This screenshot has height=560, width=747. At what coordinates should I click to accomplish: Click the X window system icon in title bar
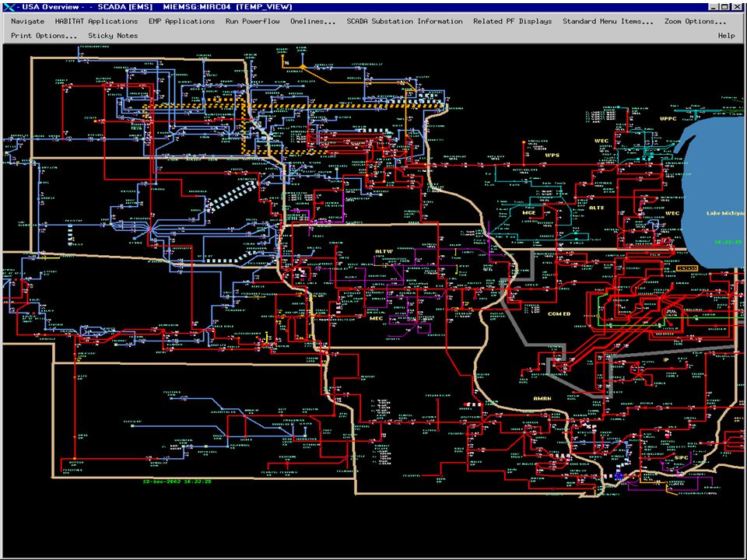point(9,7)
